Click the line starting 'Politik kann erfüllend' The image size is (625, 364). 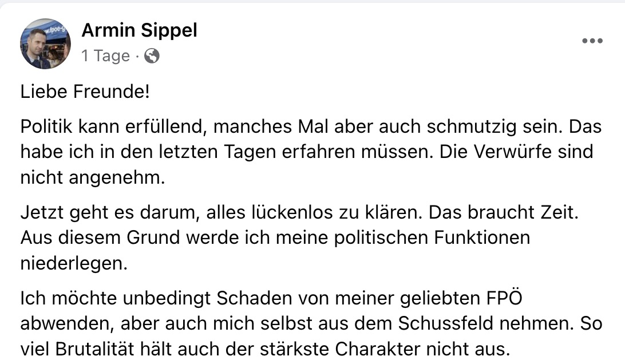tap(311, 127)
